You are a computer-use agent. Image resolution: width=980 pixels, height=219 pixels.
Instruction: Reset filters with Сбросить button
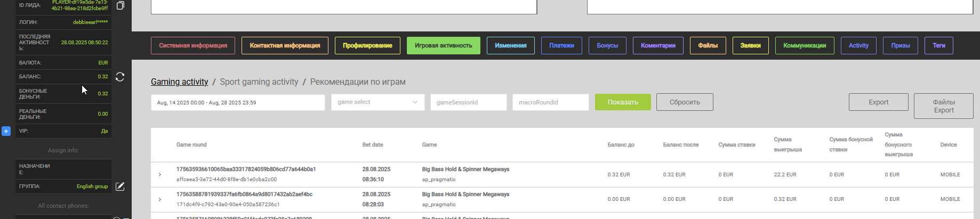tap(685, 102)
